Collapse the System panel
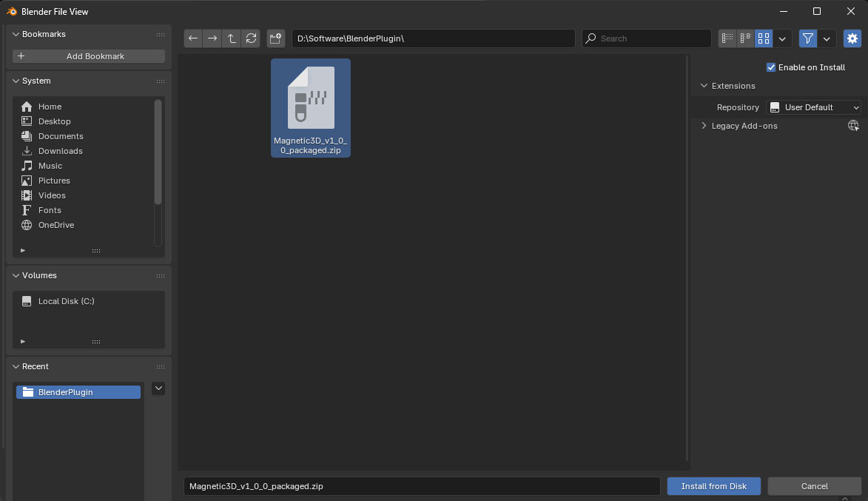Viewport: 868px width, 501px height. point(16,81)
